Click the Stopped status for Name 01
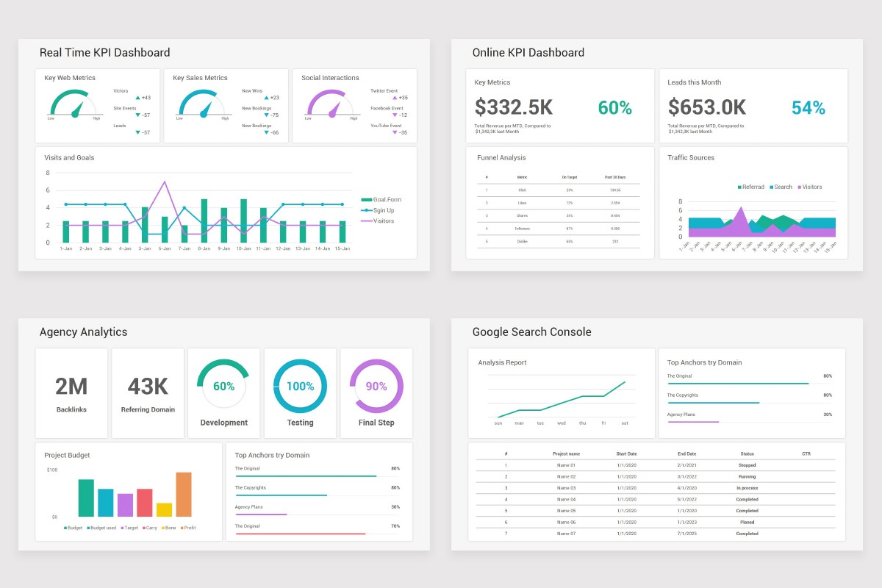The height and width of the screenshot is (588, 882). click(747, 465)
